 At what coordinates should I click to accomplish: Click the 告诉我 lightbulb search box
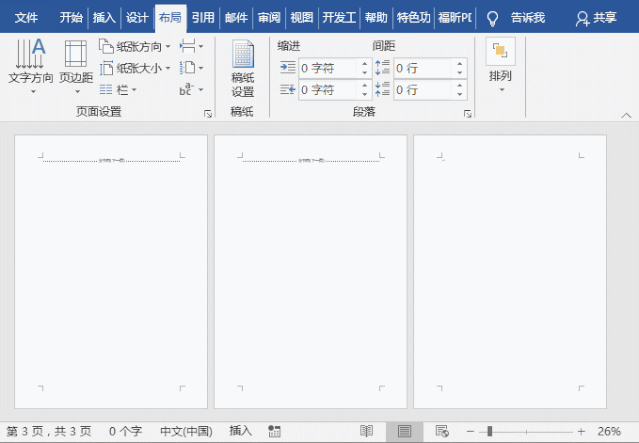click(x=516, y=18)
